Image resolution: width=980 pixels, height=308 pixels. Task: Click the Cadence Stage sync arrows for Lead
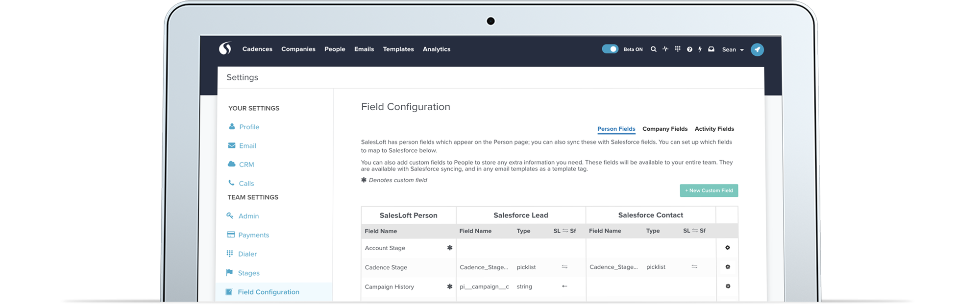[x=564, y=267]
